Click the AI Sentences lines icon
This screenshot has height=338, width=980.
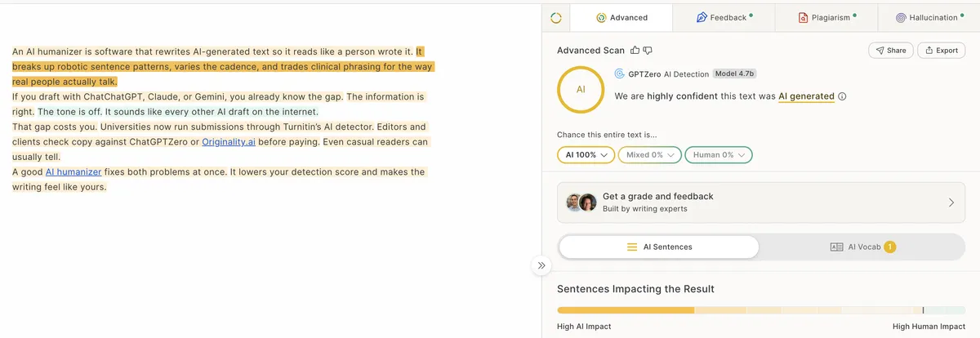coord(632,247)
